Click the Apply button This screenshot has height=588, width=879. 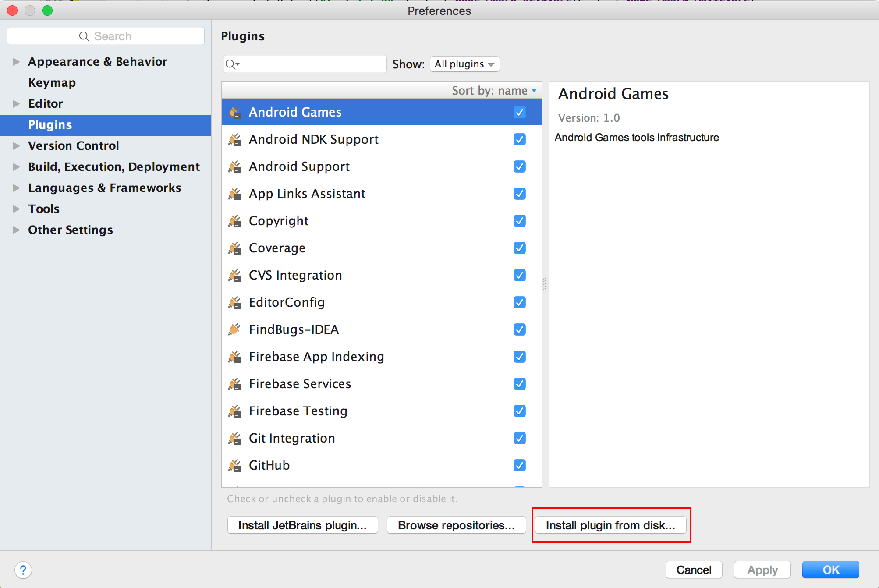(762, 570)
